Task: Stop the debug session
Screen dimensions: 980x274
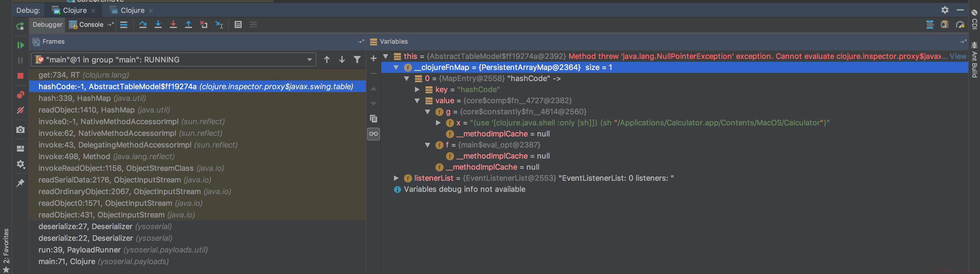Action: click(x=20, y=75)
